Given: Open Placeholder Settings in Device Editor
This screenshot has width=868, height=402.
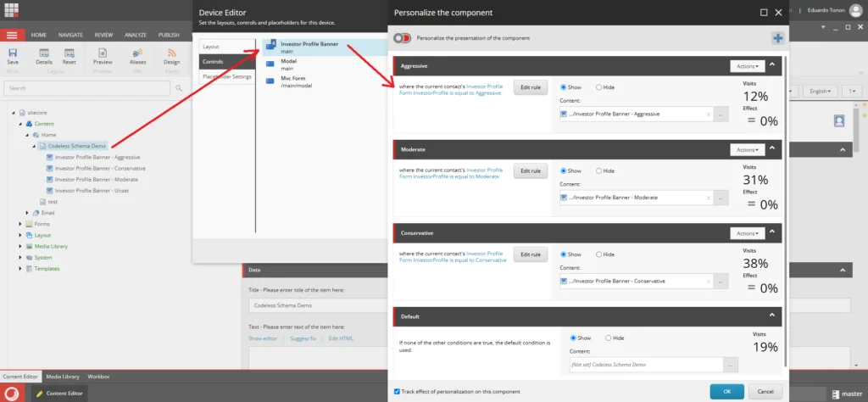Looking at the screenshot, I should tap(227, 76).
